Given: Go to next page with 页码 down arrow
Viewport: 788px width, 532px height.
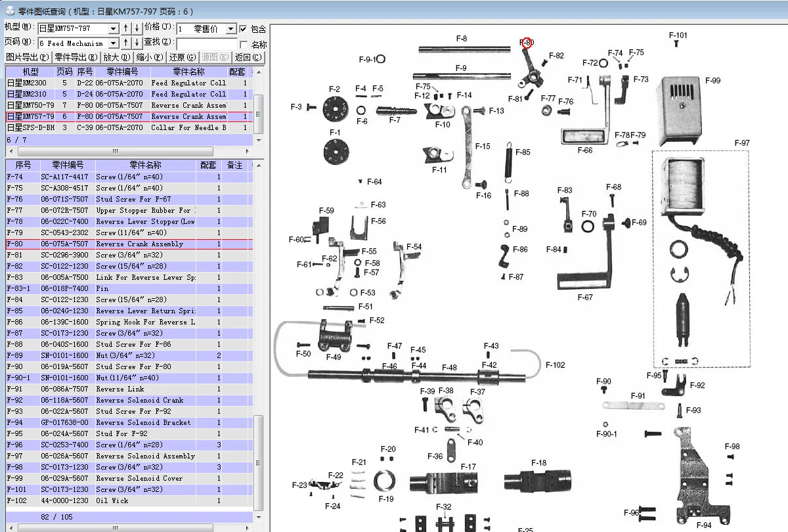Looking at the screenshot, I should pyautogui.click(x=137, y=43).
